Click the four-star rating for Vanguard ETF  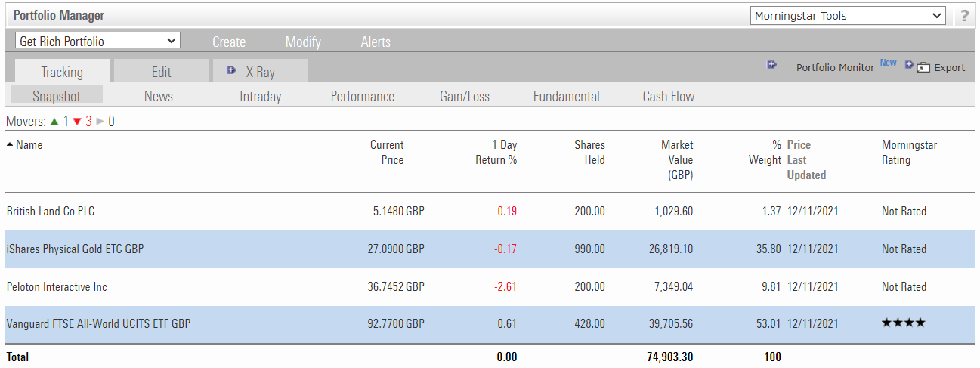pos(903,323)
